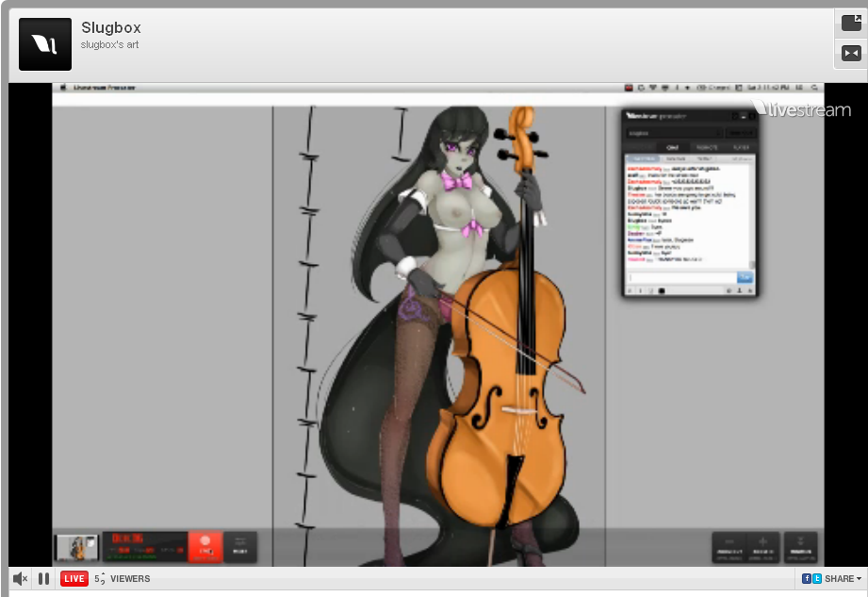Viewport: 868px width, 597px height.
Task: Unmute the player audio
Action: click(x=20, y=579)
